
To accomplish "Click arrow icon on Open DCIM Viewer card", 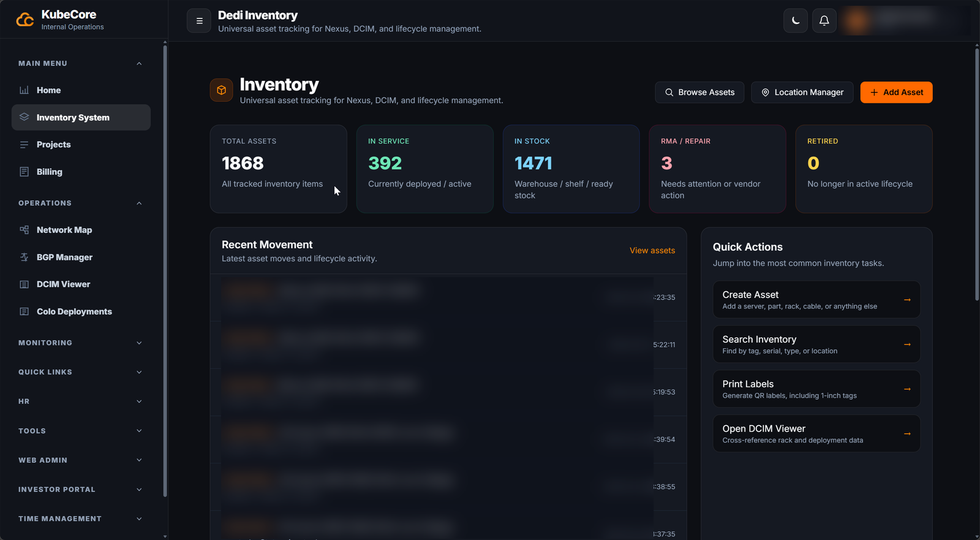I will pos(907,434).
